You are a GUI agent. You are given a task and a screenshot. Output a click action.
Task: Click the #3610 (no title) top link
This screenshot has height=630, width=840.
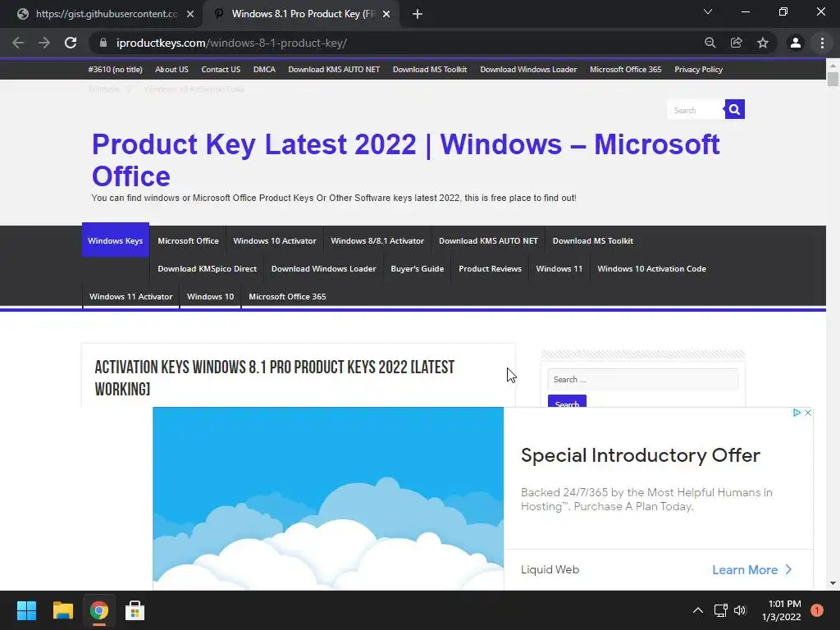click(115, 69)
